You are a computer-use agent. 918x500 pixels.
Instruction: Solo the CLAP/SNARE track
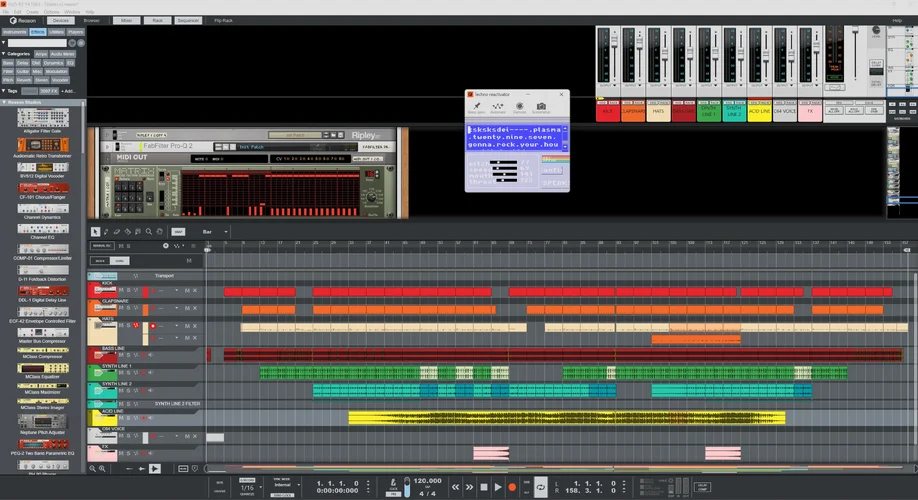(128, 308)
